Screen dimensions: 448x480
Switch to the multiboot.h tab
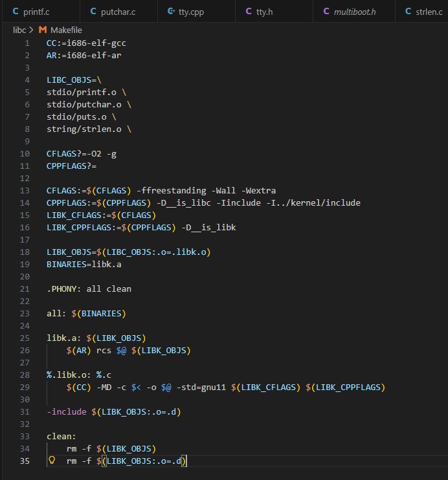[354, 12]
